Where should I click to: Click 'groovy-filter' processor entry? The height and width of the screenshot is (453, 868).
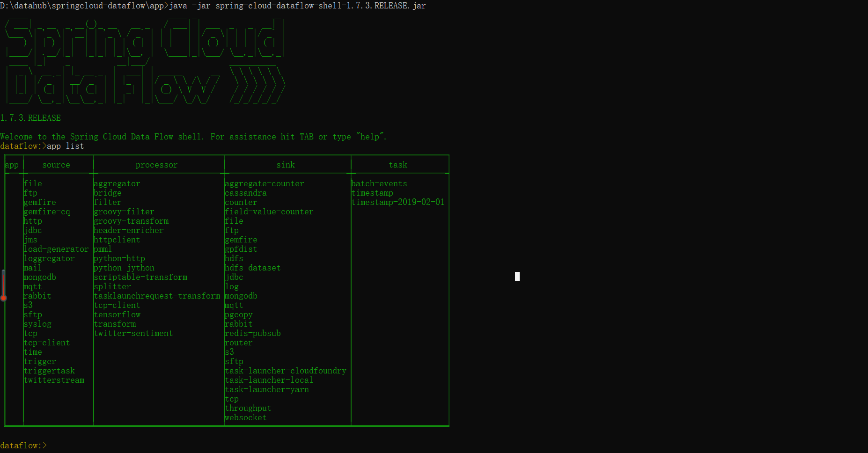[x=124, y=212]
